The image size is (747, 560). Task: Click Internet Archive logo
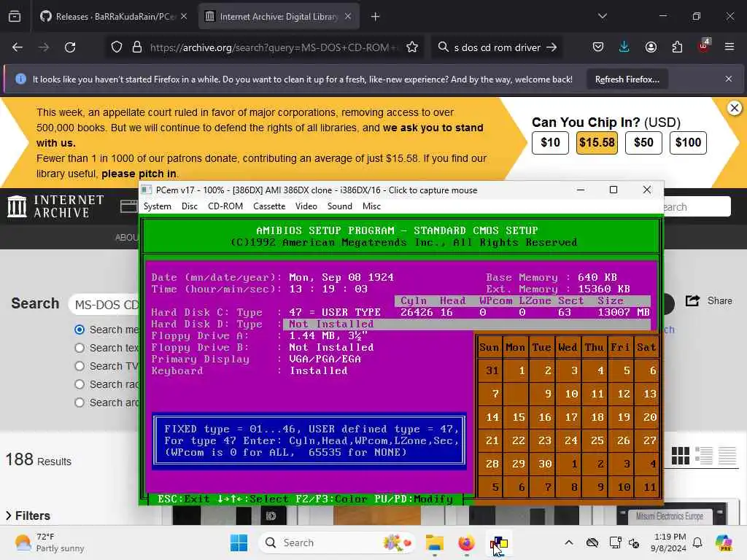[x=55, y=206]
